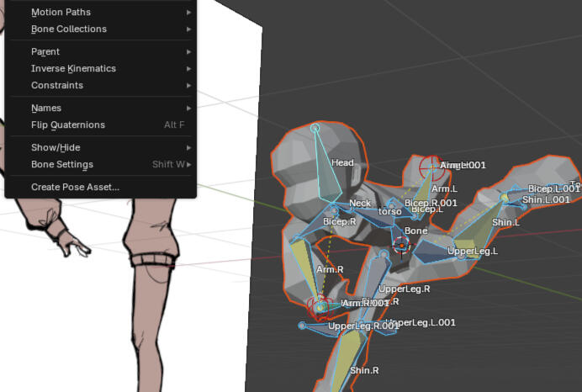Select the Arm.R bone
The image size is (582, 392).
pyautogui.click(x=330, y=270)
